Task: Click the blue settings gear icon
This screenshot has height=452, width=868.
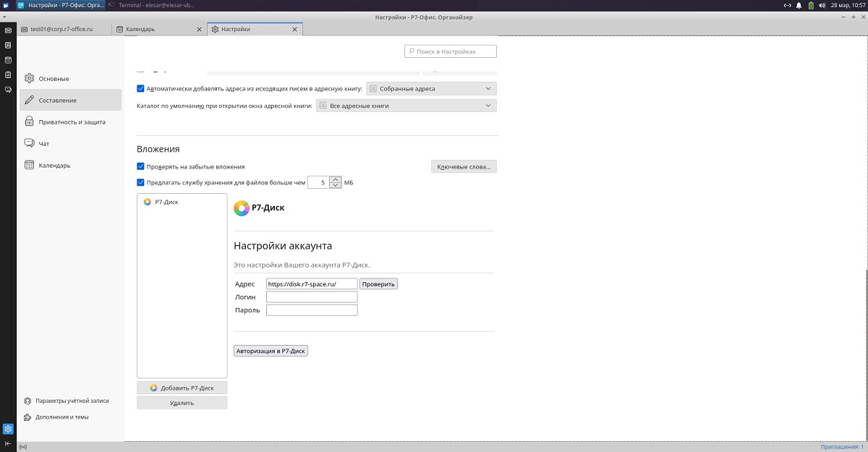Action: pyautogui.click(x=8, y=429)
